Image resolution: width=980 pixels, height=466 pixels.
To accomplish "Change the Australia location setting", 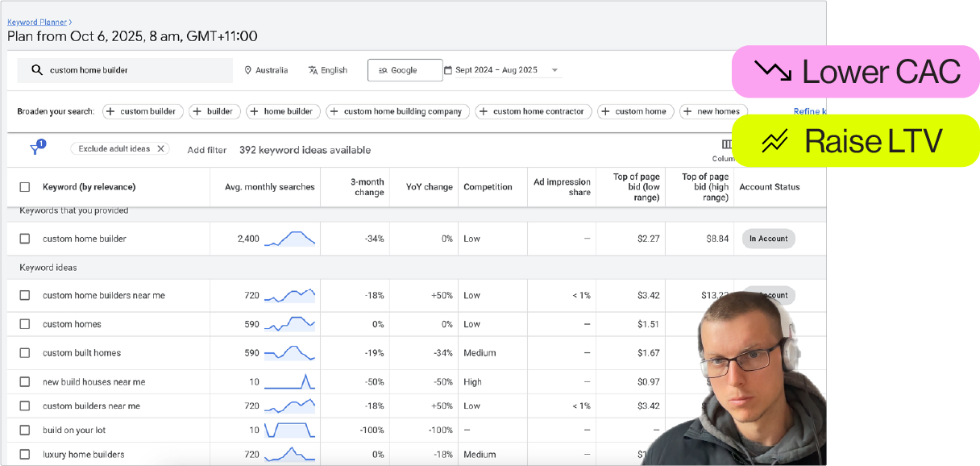I will click(x=266, y=70).
